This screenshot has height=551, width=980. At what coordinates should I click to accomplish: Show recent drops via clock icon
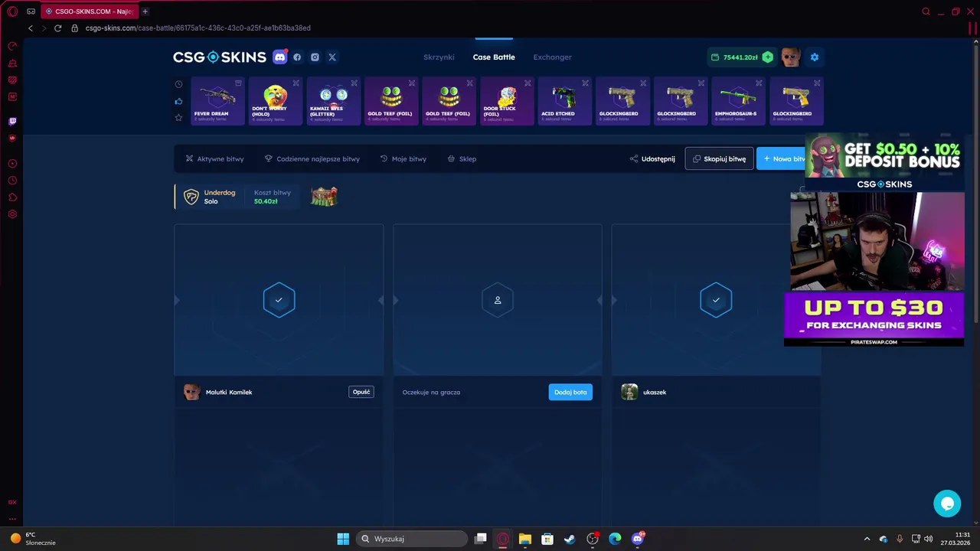click(x=178, y=84)
